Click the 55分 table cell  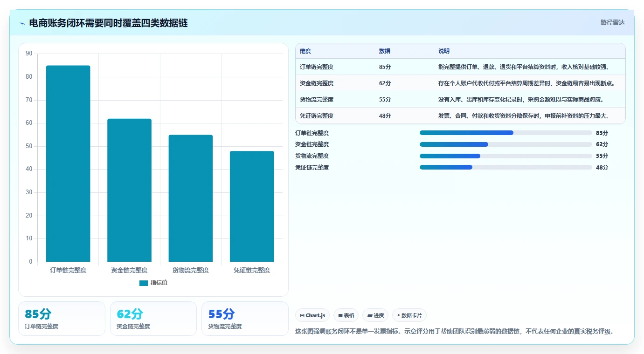click(x=385, y=100)
